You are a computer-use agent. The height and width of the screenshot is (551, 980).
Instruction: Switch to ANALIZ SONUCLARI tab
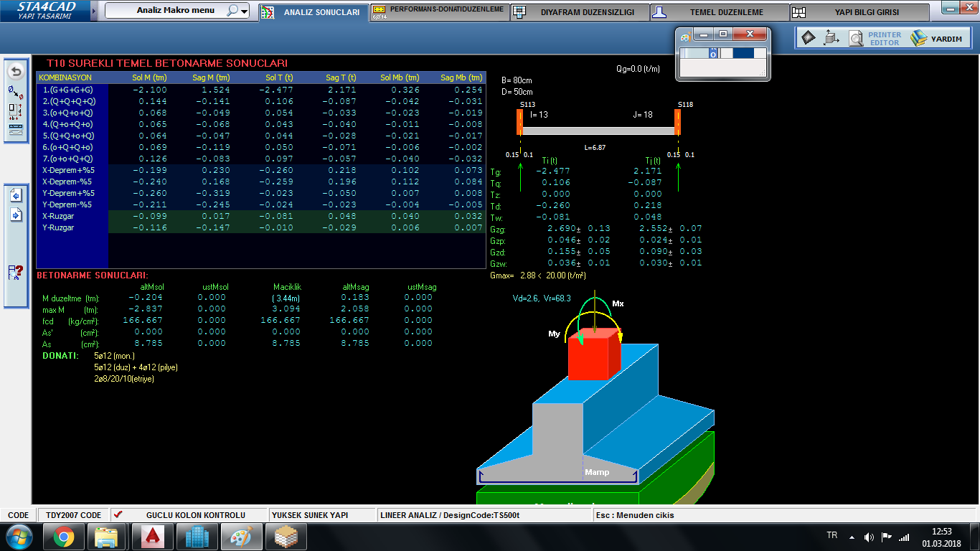(313, 12)
